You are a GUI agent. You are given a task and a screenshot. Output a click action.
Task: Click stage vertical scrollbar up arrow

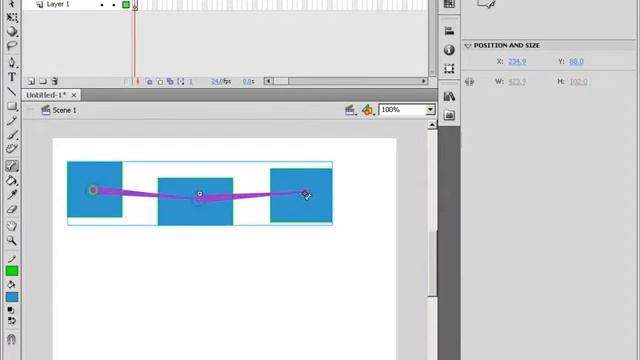tap(432, 125)
